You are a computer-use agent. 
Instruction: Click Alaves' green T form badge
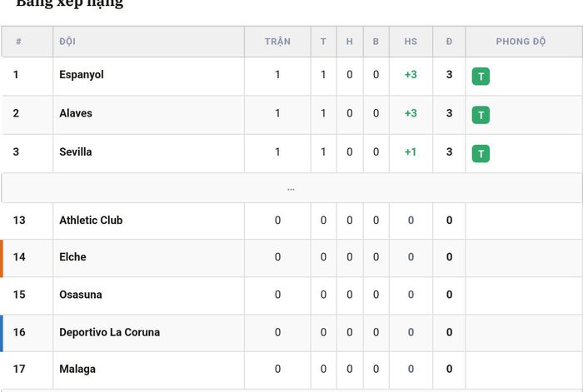pos(481,115)
